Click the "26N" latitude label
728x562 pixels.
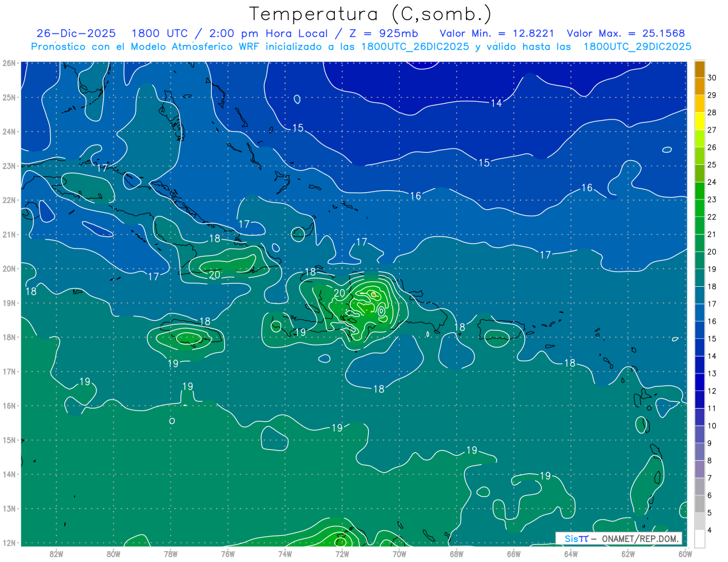coord(9,63)
